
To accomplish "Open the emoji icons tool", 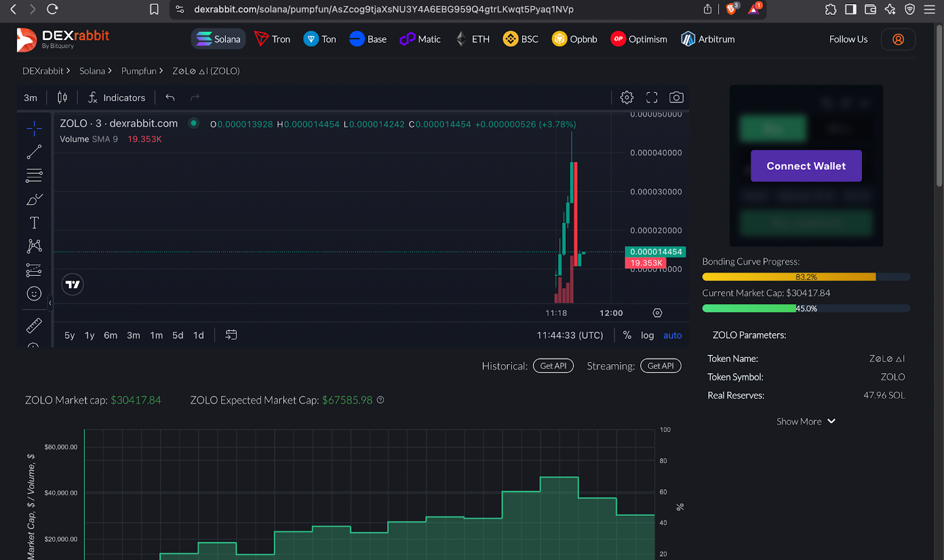I will pos(34,294).
